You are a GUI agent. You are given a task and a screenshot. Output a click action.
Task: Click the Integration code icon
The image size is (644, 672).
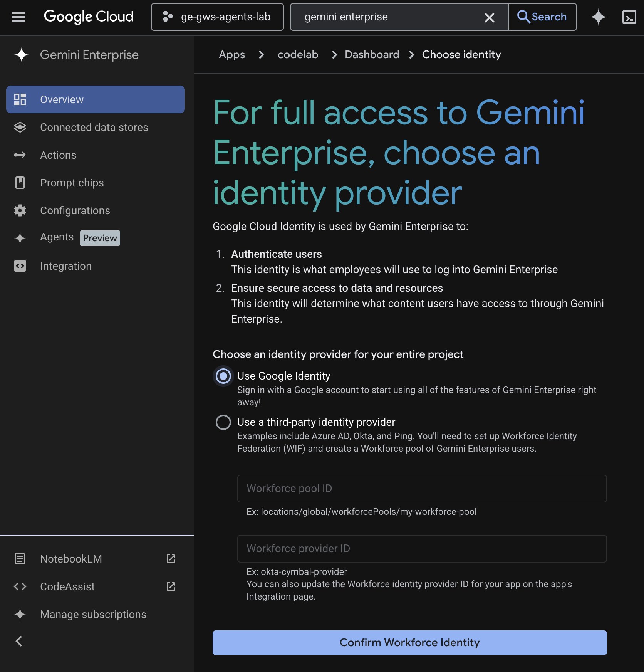[x=20, y=266]
